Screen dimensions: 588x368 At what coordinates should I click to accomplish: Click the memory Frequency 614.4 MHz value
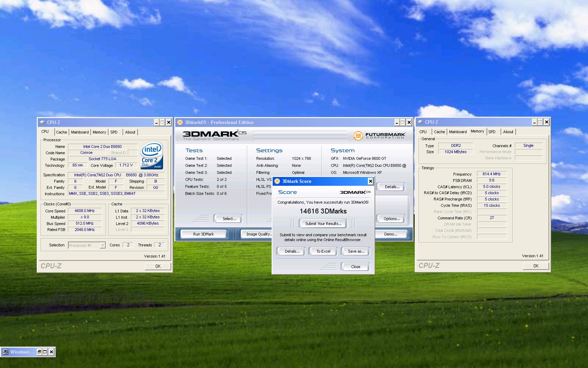(x=492, y=174)
